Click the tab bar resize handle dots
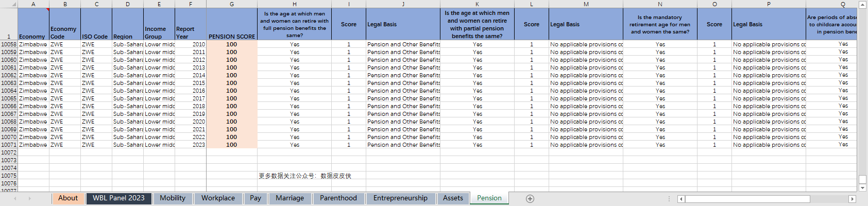868x206 pixels. (x=669, y=199)
